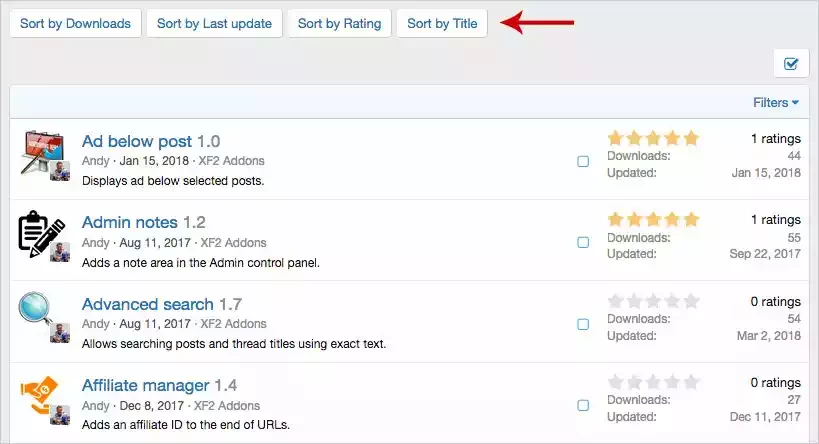Choose Sort by Title
The image size is (819, 444).
(442, 24)
